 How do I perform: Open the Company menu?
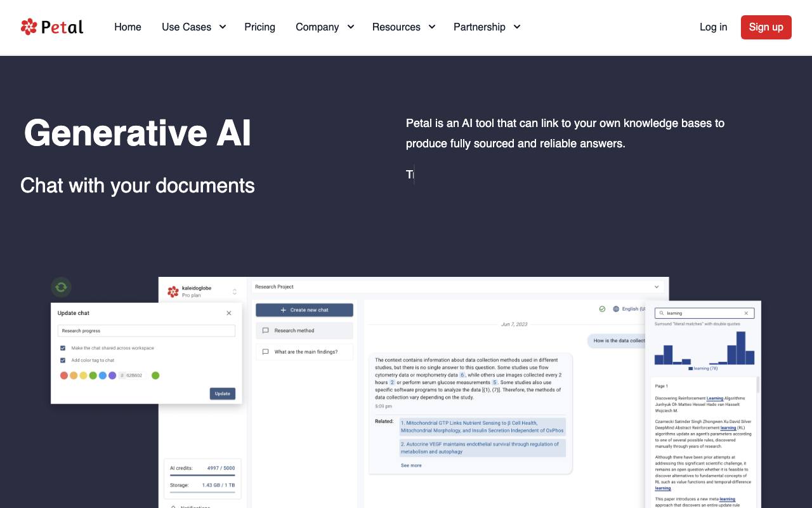pos(317,27)
